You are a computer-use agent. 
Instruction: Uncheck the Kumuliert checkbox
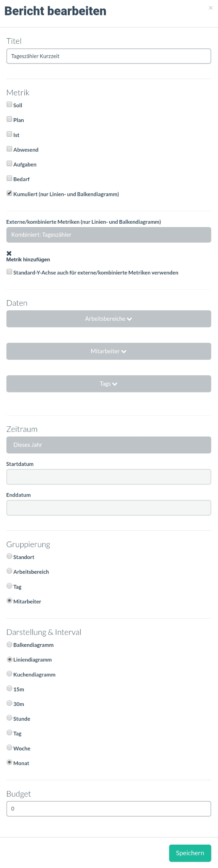[x=9, y=194]
